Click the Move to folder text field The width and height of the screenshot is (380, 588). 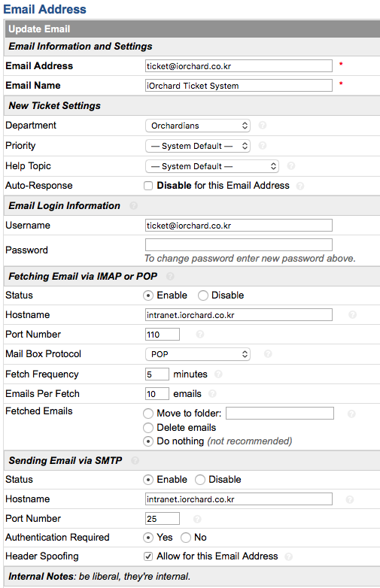pyautogui.click(x=280, y=414)
